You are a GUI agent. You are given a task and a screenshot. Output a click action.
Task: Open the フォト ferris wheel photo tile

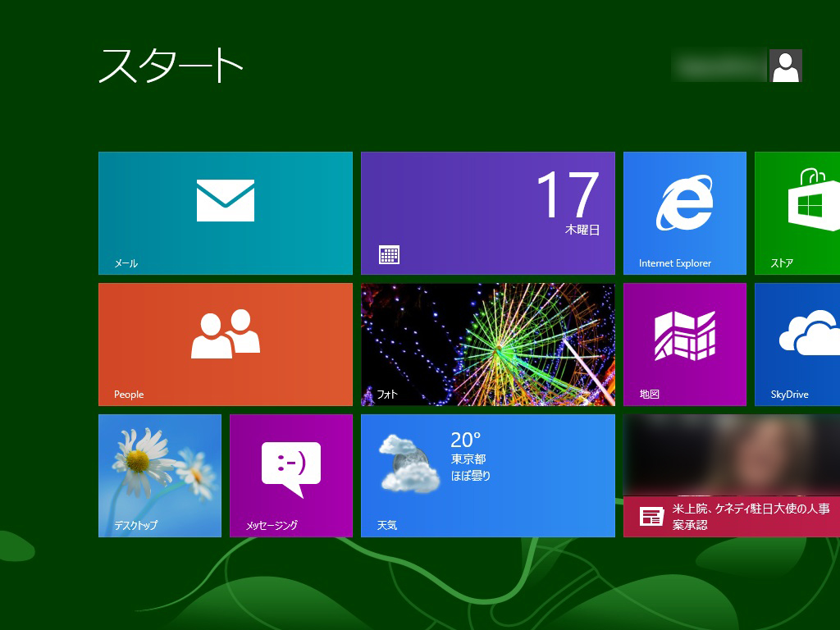[488, 345]
